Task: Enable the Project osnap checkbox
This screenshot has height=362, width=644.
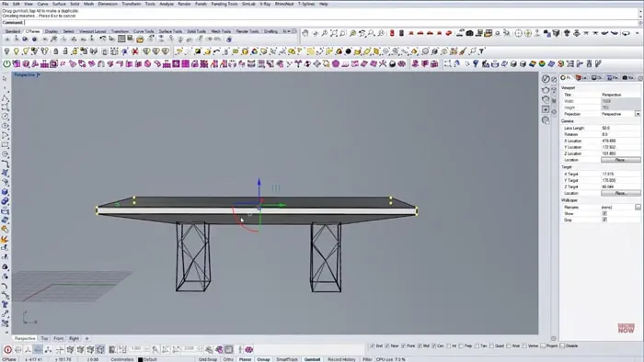Action: [x=543, y=346]
